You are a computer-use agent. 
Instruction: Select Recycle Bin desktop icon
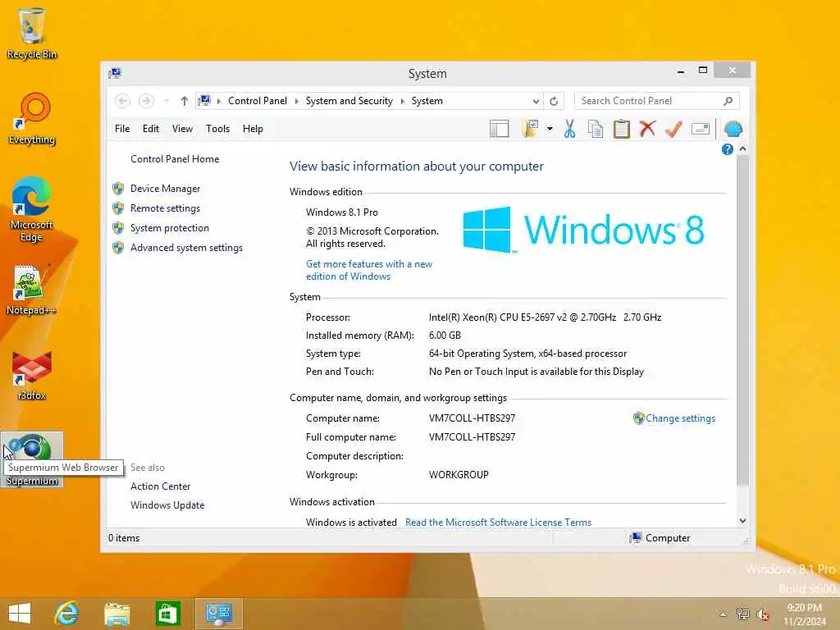(x=32, y=33)
